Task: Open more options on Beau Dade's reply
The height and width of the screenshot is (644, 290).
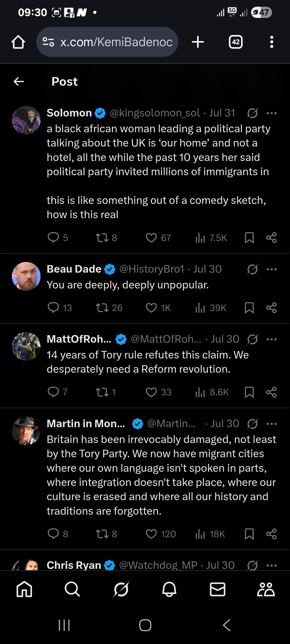Action: point(271,269)
